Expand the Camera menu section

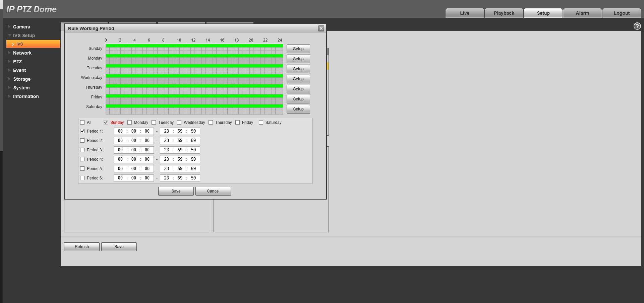pos(21,27)
